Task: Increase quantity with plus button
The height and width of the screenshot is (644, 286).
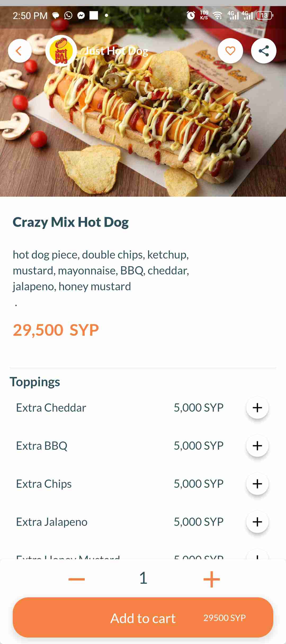Action: click(212, 579)
